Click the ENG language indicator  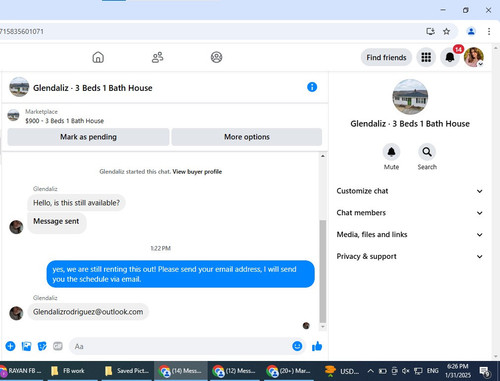(432, 371)
